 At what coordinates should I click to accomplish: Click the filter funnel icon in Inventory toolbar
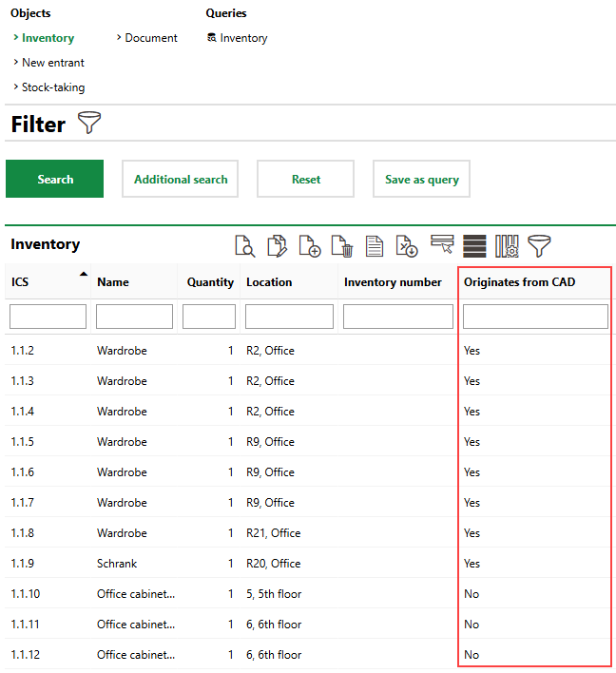[x=540, y=245]
